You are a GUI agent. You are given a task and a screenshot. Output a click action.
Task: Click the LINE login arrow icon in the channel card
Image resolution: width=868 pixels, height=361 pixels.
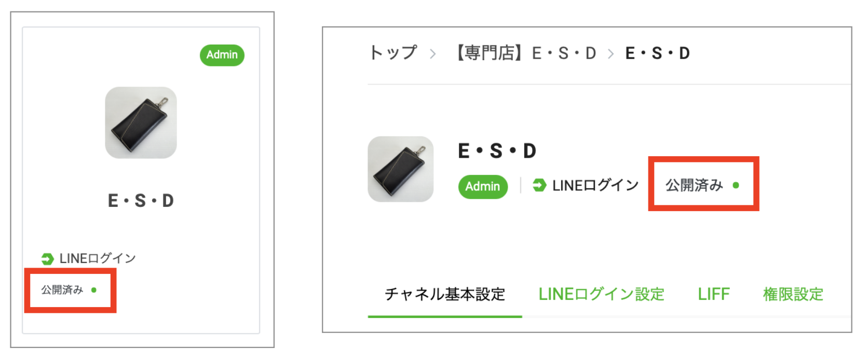(x=47, y=259)
